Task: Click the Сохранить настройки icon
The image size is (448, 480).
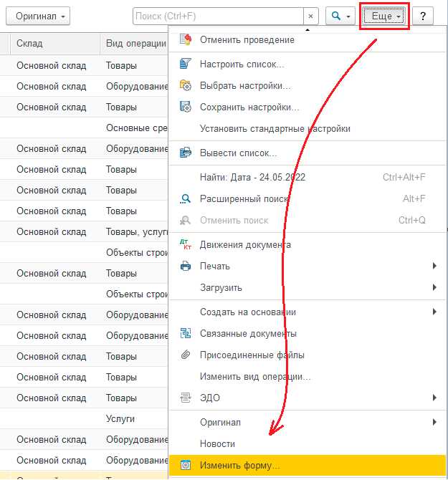Action: point(185,107)
